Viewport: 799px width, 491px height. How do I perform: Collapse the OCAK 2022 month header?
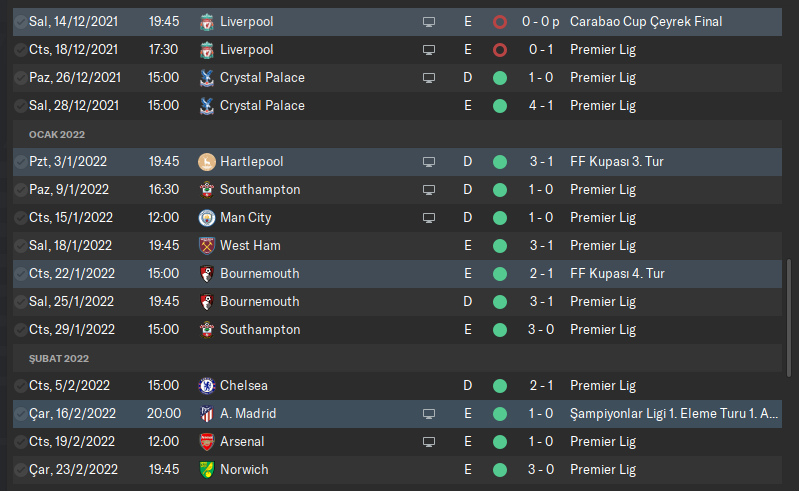[x=56, y=134]
